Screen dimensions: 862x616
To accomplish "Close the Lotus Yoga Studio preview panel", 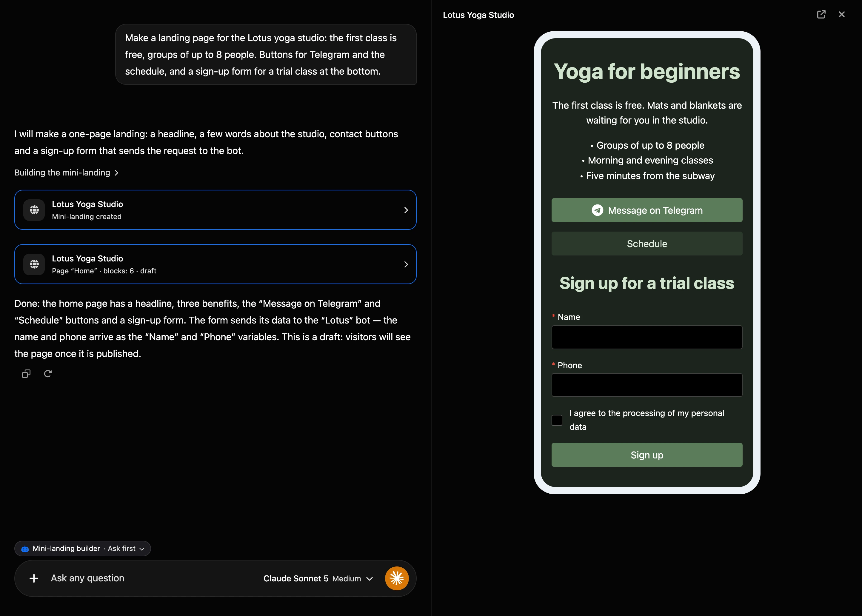I will (x=841, y=14).
